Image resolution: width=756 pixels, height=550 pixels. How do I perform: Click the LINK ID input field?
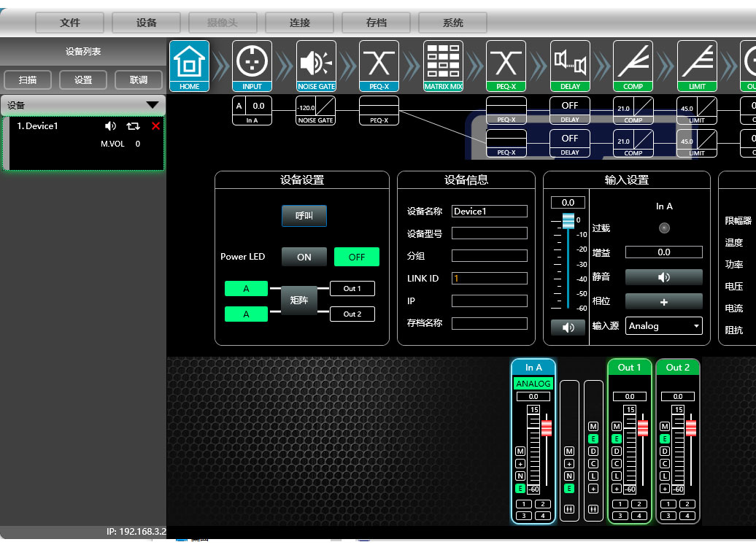[x=490, y=278]
